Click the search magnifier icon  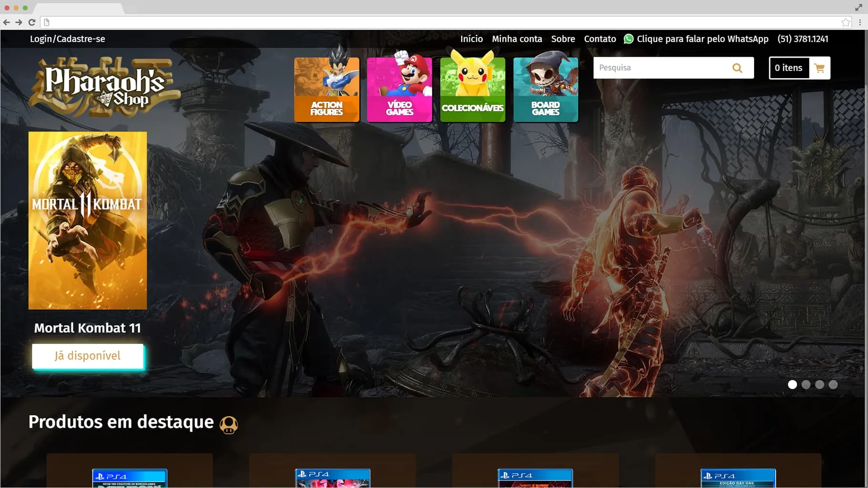(x=737, y=68)
